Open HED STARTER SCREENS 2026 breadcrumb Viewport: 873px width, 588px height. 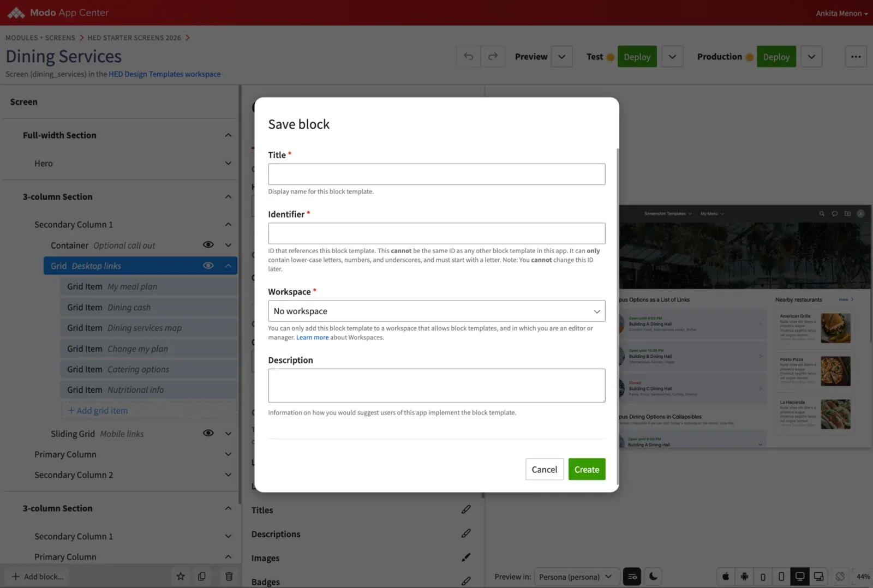[134, 38]
